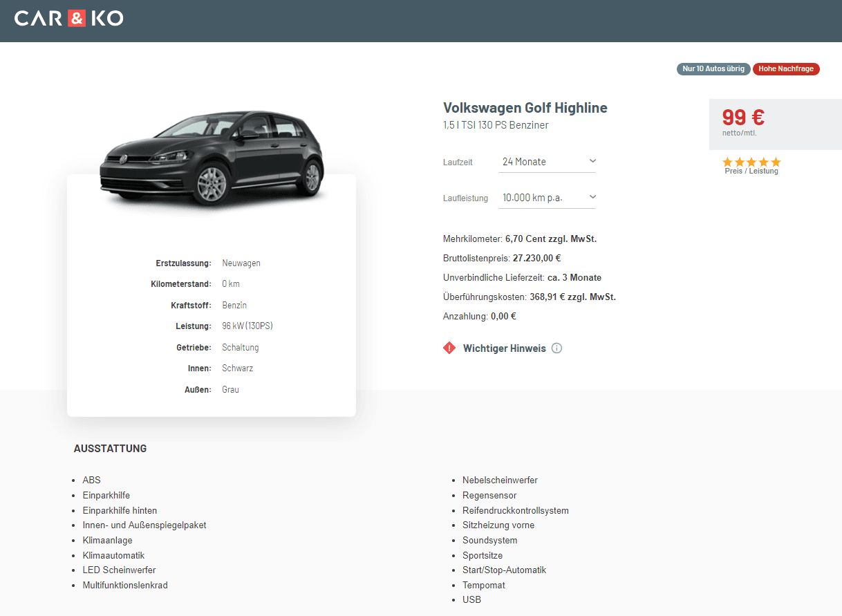The image size is (842, 616).
Task: Click the Start/Stop-Automatik item
Action: (x=505, y=570)
